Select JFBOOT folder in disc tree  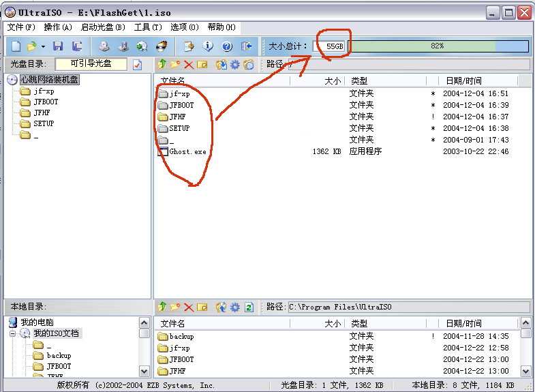click(x=46, y=102)
